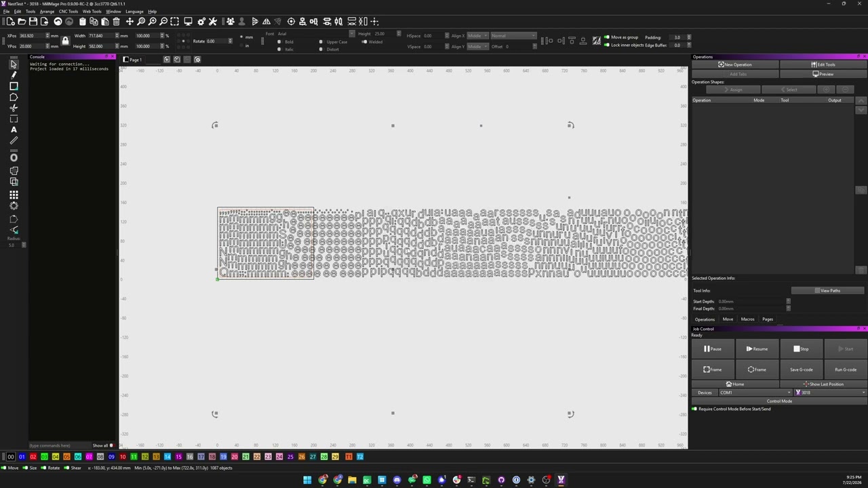Open the 3018 device dropdown
This screenshot has height=488, width=868.
pyautogui.click(x=830, y=392)
